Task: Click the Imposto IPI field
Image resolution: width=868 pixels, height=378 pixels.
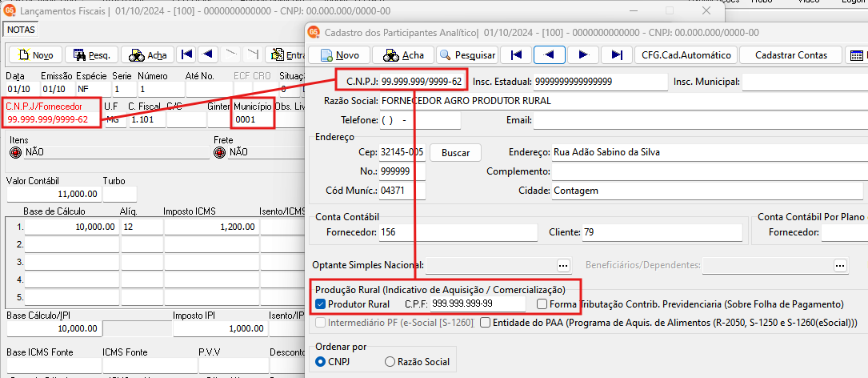Action: [220, 328]
